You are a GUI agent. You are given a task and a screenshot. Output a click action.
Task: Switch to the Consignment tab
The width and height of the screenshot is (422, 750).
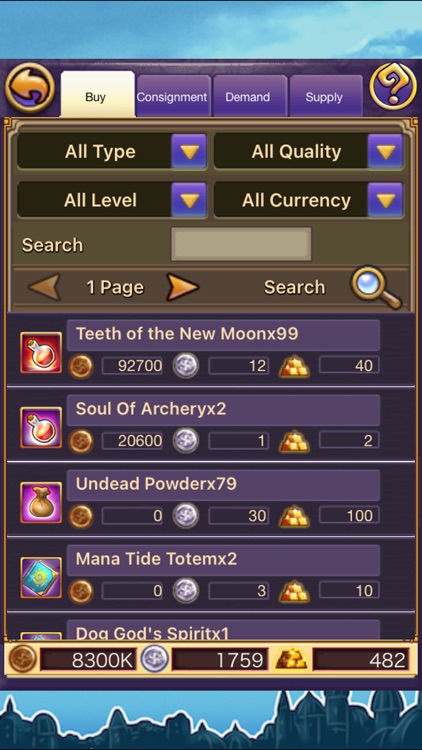click(173, 96)
